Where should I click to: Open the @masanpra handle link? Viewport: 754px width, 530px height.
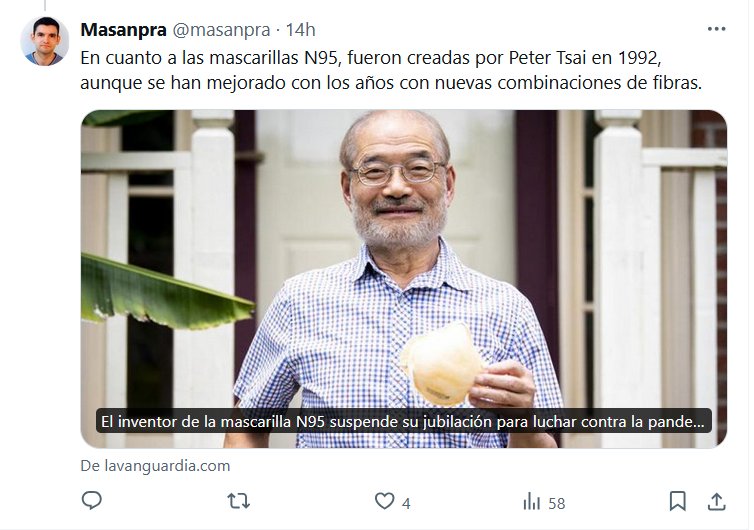(221, 30)
